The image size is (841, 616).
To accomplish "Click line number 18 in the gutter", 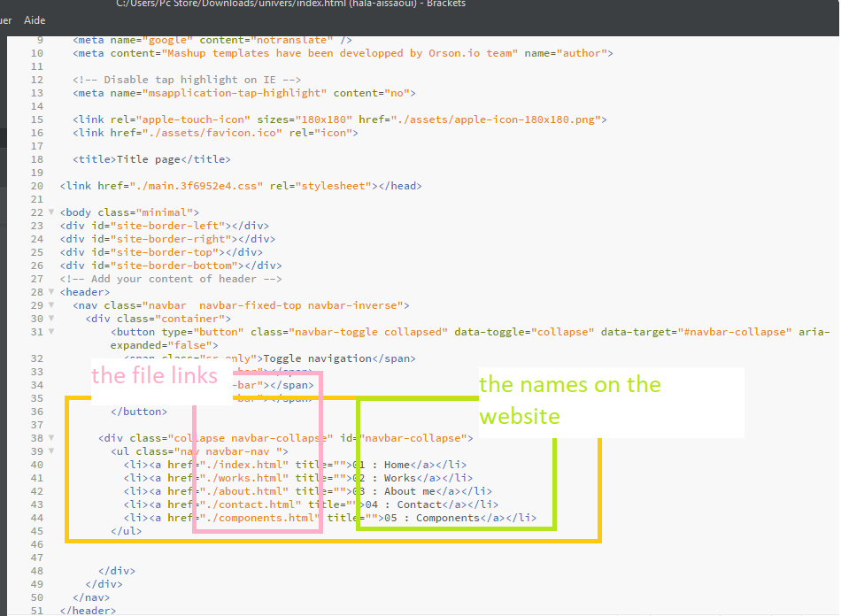I will point(36,159).
